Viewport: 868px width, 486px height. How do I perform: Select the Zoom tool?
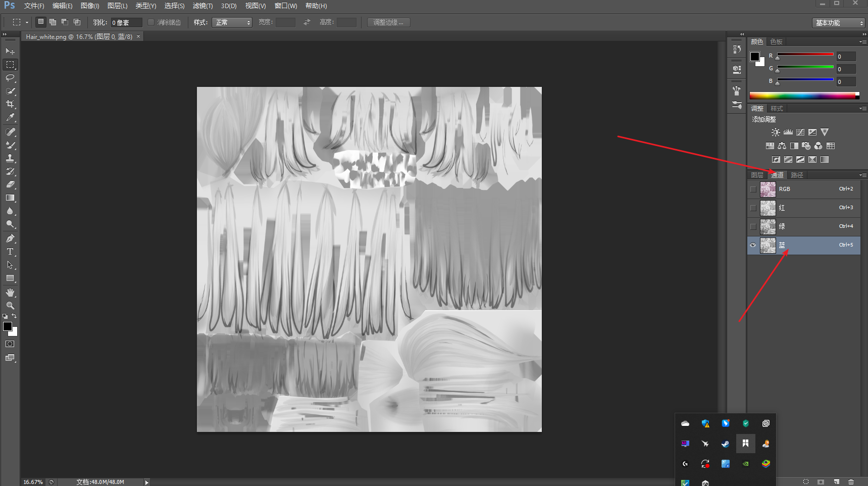(x=10, y=306)
